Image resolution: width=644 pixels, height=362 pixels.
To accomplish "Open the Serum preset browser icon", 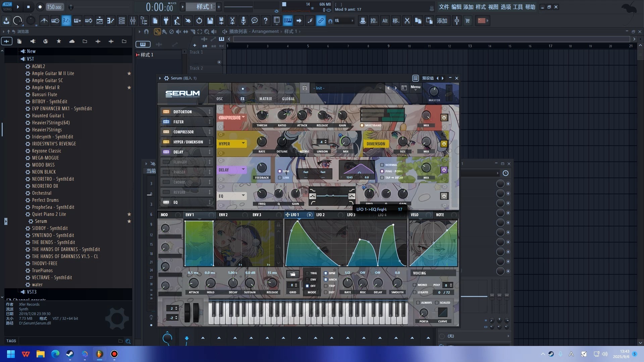I will coord(404,88).
